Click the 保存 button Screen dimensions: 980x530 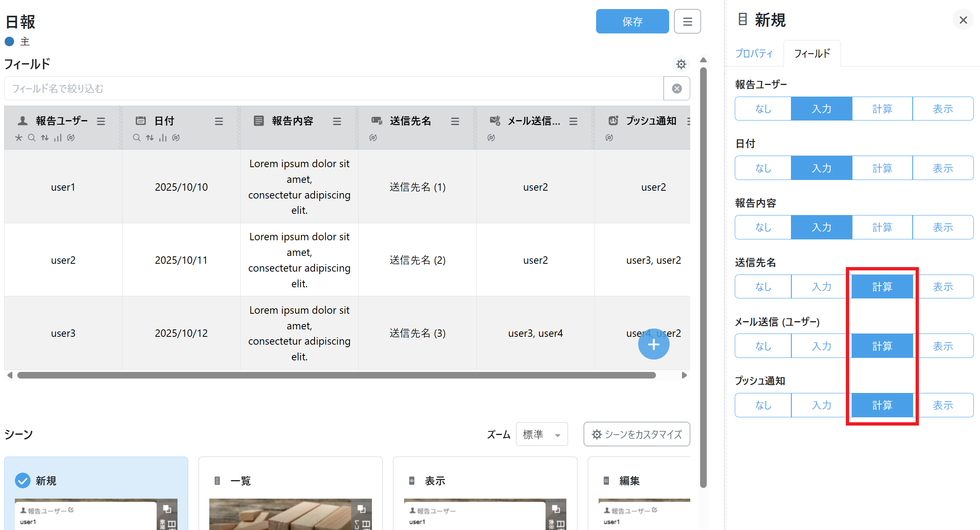[x=632, y=21]
